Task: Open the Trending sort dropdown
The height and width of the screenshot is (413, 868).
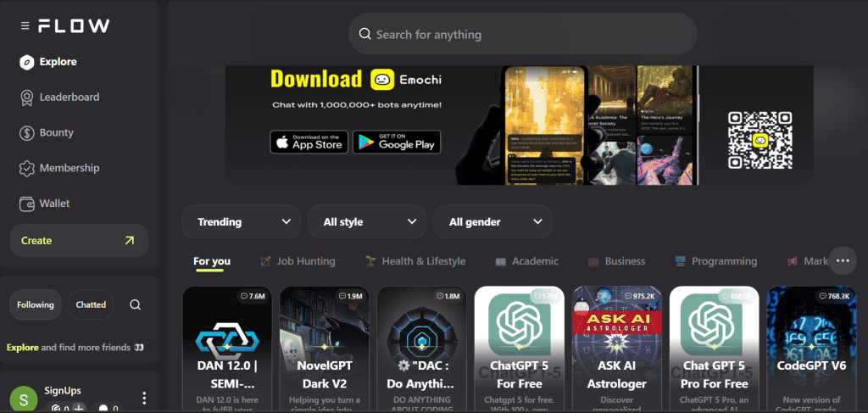Action: tap(242, 221)
